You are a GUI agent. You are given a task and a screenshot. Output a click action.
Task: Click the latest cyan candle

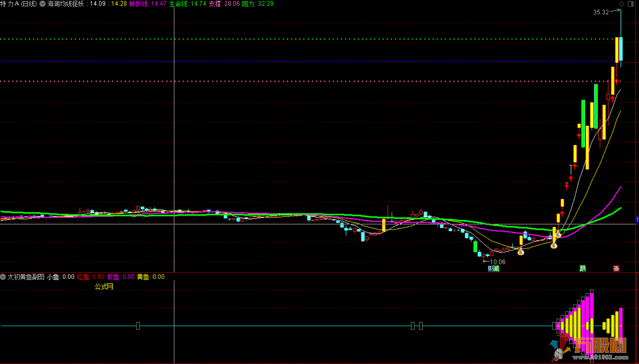(621, 49)
